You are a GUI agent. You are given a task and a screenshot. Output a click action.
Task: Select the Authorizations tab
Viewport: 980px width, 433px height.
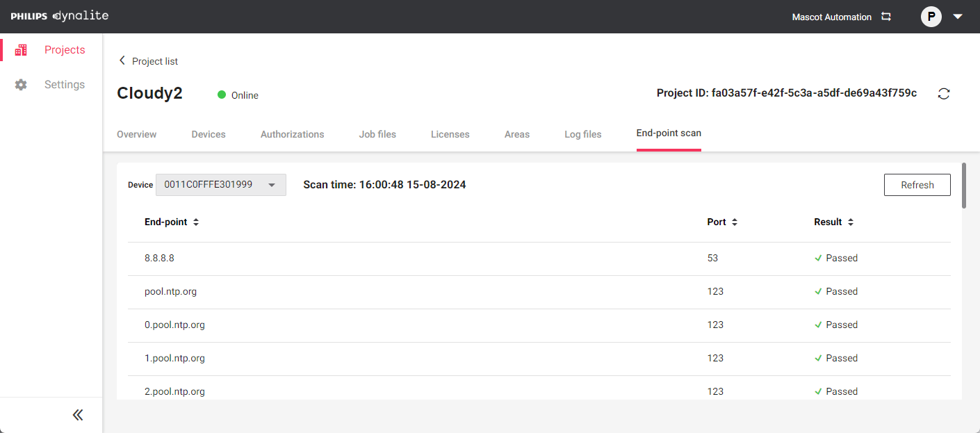(x=292, y=134)
